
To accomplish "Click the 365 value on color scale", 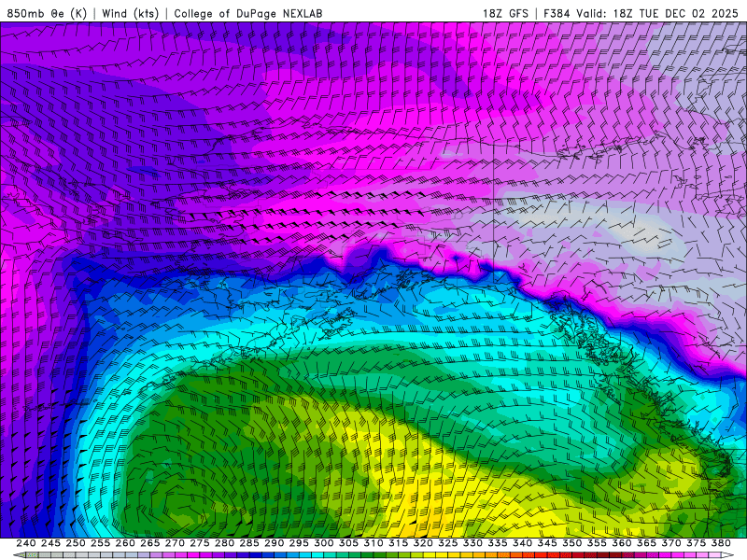I will (x=646, y=543).
